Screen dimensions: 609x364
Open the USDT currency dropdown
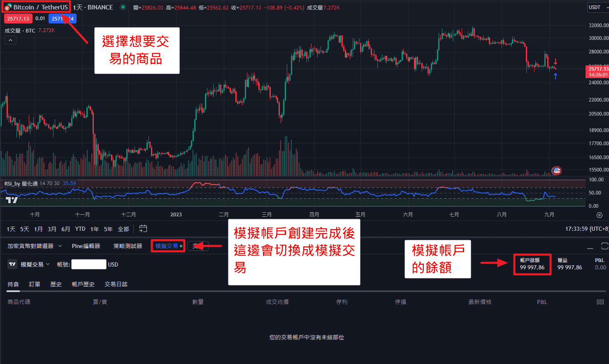point(598,7)
